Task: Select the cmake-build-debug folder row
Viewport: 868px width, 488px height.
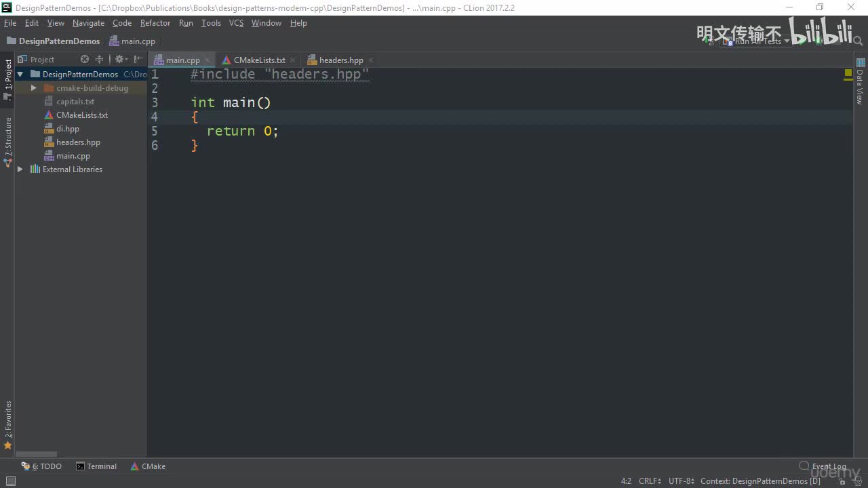Action: pyautogui.click(x=81, y=88)
